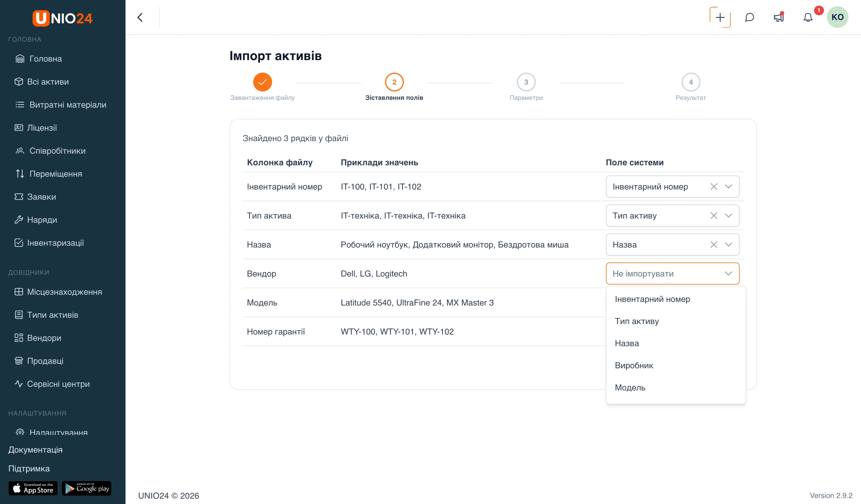
Task: Go back with the left arrow icon
Action: pyautogui.click(x=140, y=17)
